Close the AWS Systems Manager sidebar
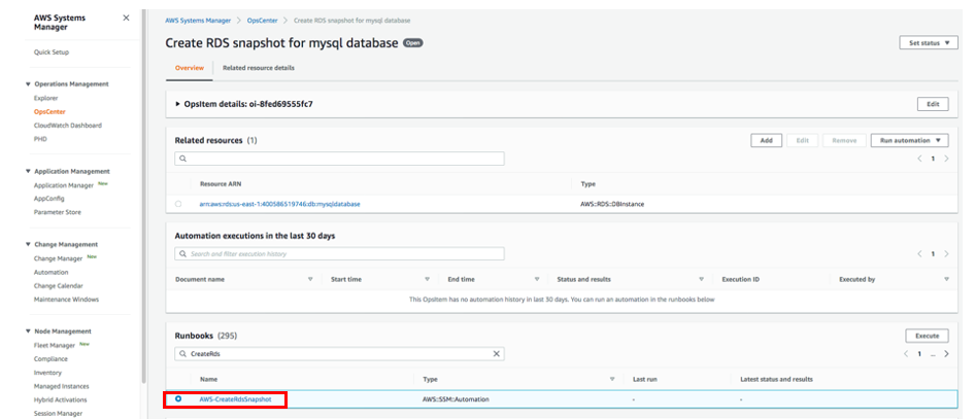The image size is (977, 420). tap(126, 18)
